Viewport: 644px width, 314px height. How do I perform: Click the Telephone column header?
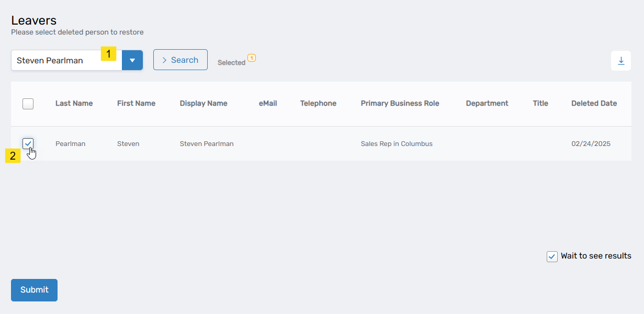(x=318, y=104)
